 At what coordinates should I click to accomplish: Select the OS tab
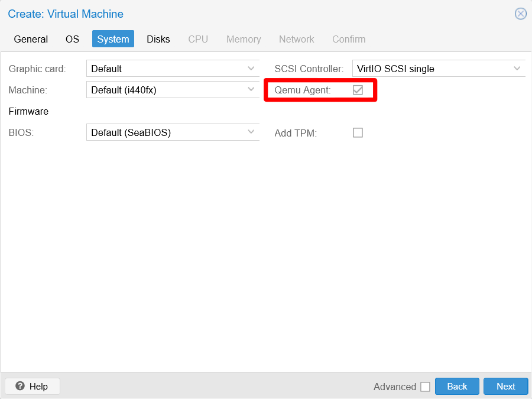72,39
